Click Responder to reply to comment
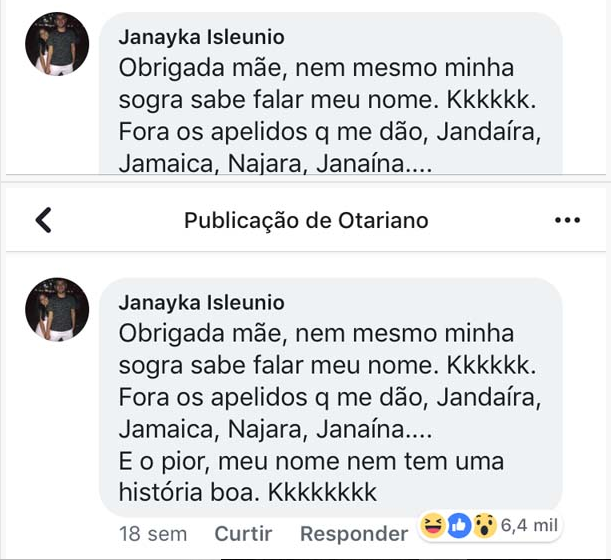611x560 pixels. point(354,534)
